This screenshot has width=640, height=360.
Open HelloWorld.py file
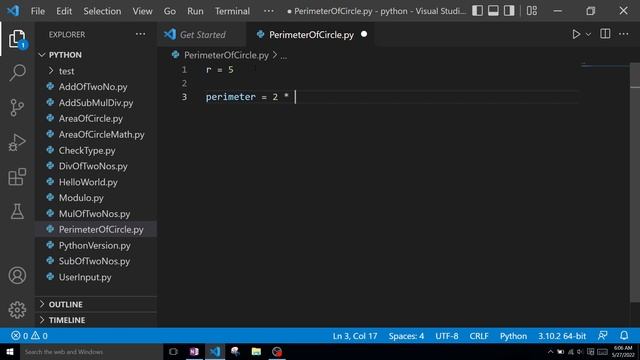[x=96, y=182]
